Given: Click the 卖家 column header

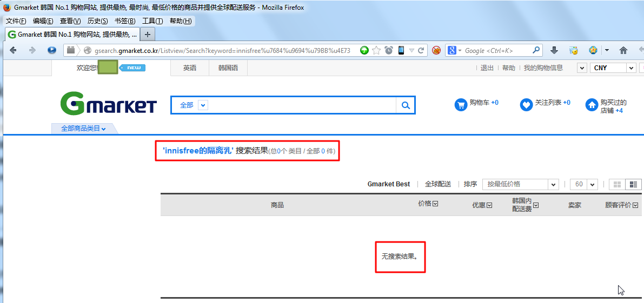Looking at the screenshot, I should coord(575,205).
